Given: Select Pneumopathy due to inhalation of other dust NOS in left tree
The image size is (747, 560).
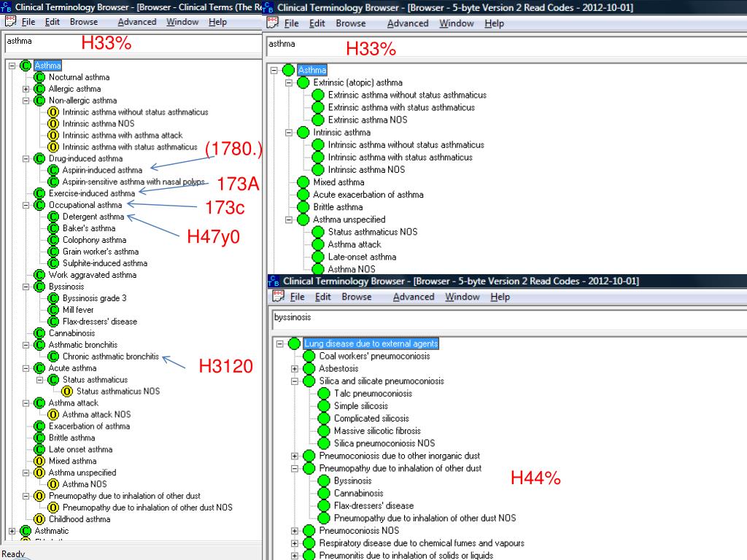Looking at the screenshot, I should coord(147,507).
